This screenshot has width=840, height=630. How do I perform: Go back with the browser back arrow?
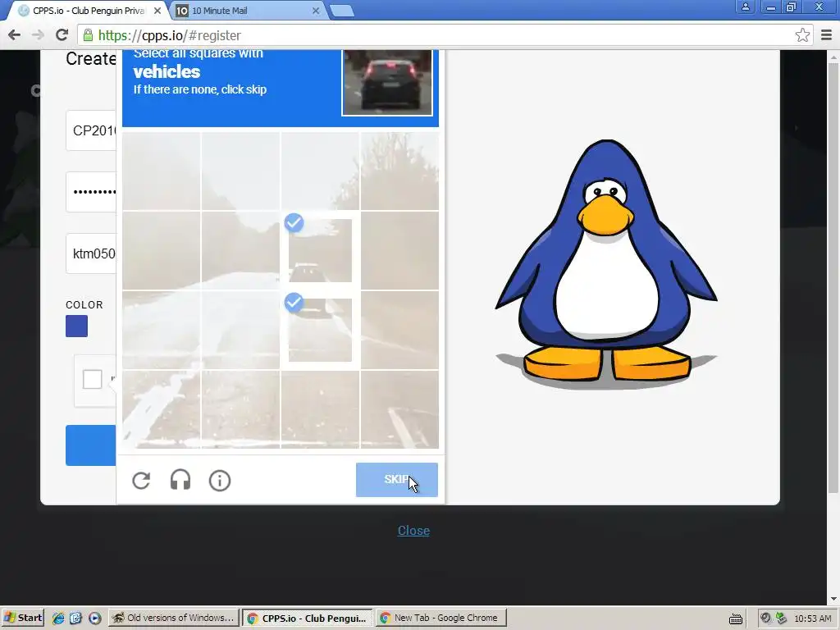point(15,35)
